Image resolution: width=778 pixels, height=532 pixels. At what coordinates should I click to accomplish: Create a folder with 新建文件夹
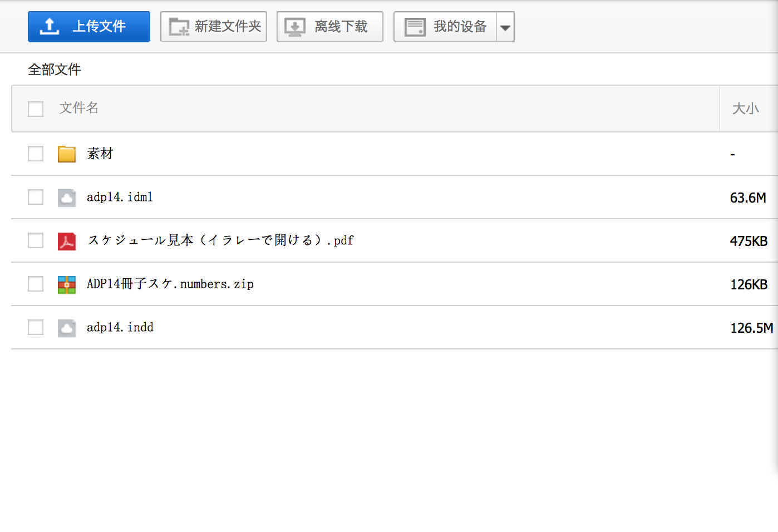click(214, 27)
